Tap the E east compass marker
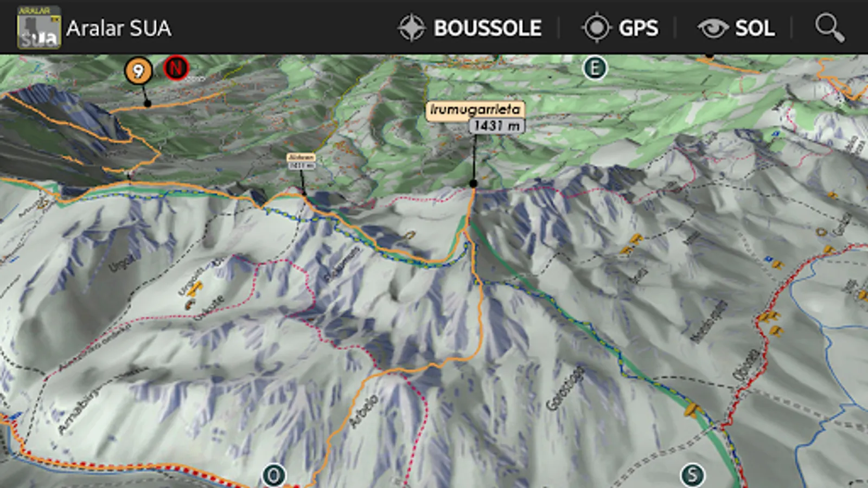 pos(595,68)
